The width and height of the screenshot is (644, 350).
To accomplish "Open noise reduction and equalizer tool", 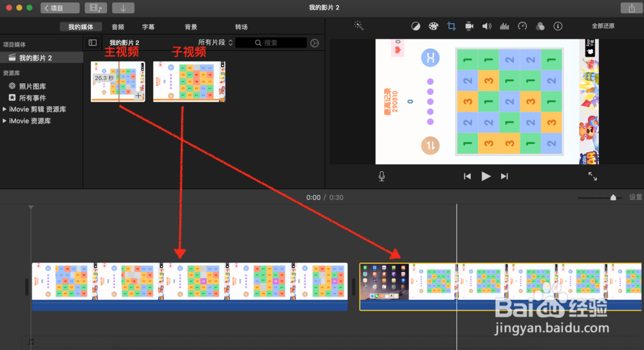I will [x=504, y=26].
